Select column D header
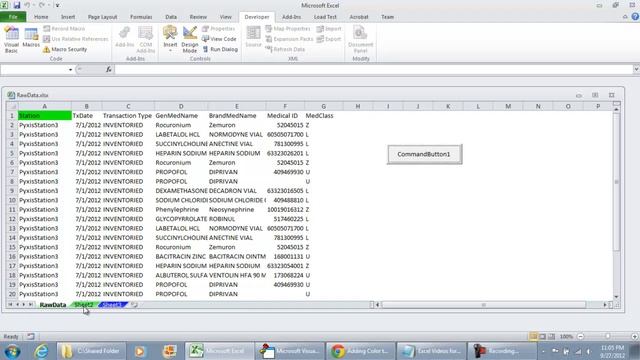640x360 pixels. coord(181,106)
